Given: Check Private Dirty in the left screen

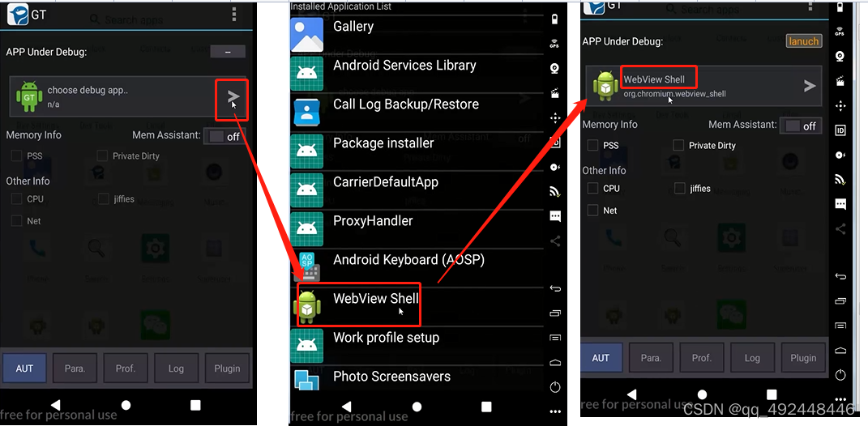Looking at the screenshot, I should [102, 156].
